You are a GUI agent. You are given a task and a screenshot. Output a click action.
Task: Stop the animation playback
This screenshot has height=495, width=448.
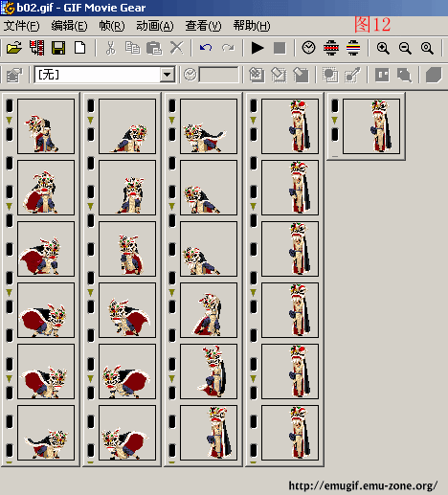coord(280,48)
